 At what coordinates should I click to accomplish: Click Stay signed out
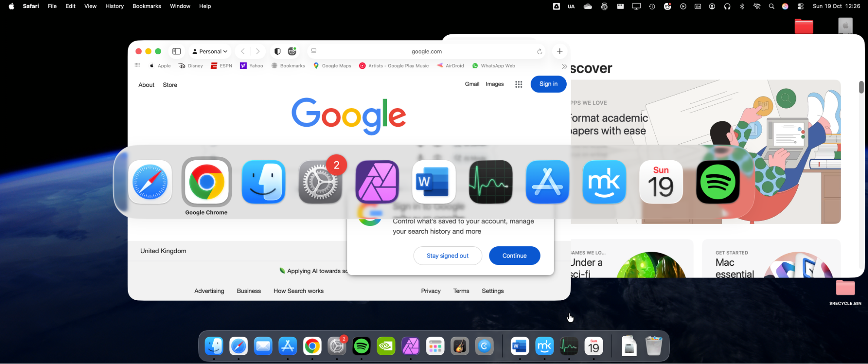448,255
